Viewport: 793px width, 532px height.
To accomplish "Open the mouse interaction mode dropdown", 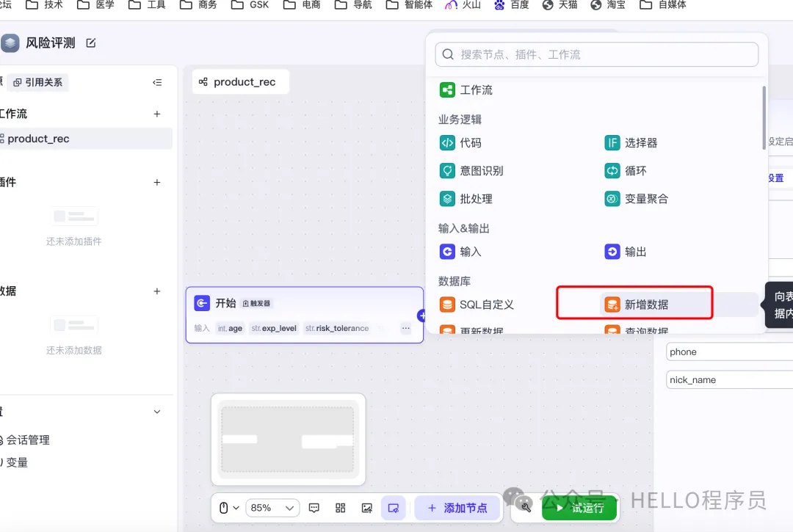I will [x=229, y=508].
